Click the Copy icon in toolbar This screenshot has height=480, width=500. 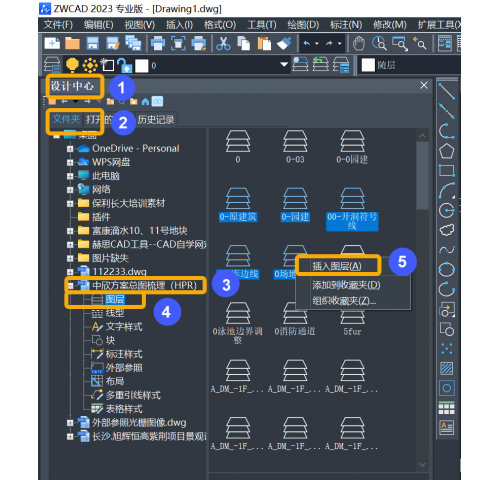pyautogui.click(x=244, y=43)
